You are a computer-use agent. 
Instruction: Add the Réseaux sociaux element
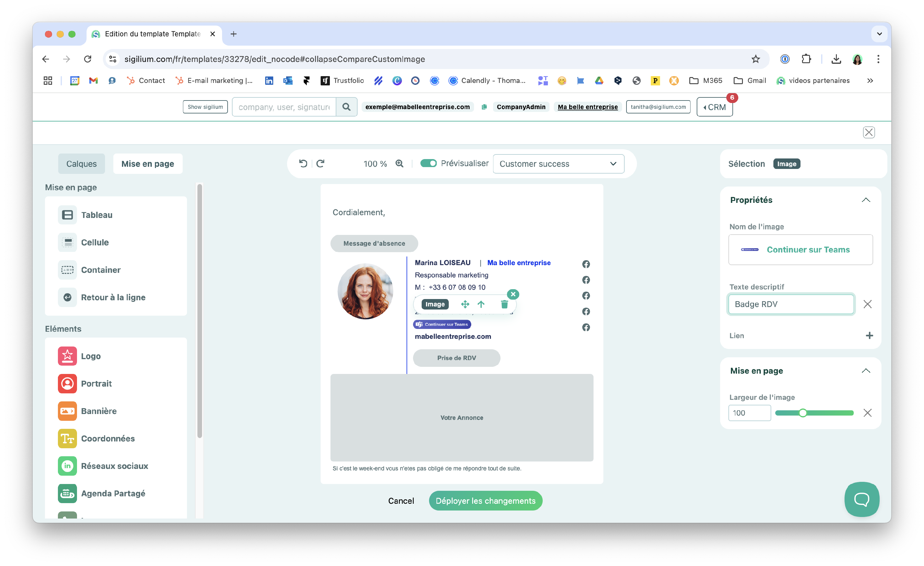[x=114, y=466]
